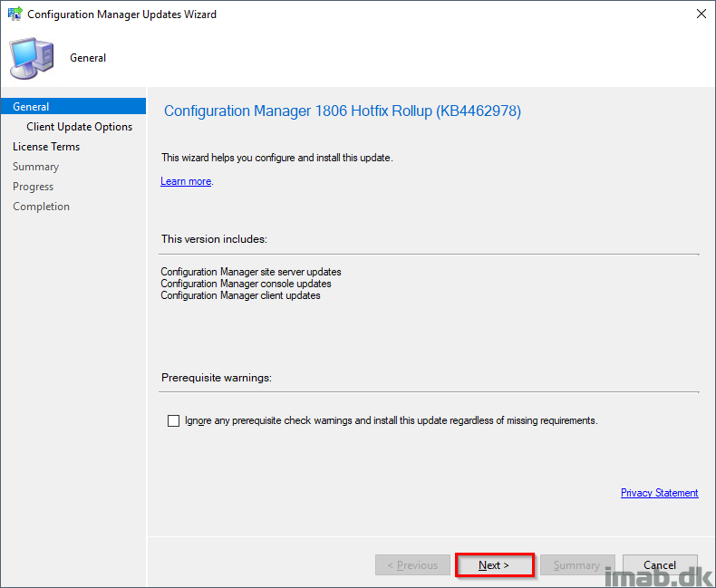Click the General header title text
This screenshot has height=588, width=716.
[88, 58]
